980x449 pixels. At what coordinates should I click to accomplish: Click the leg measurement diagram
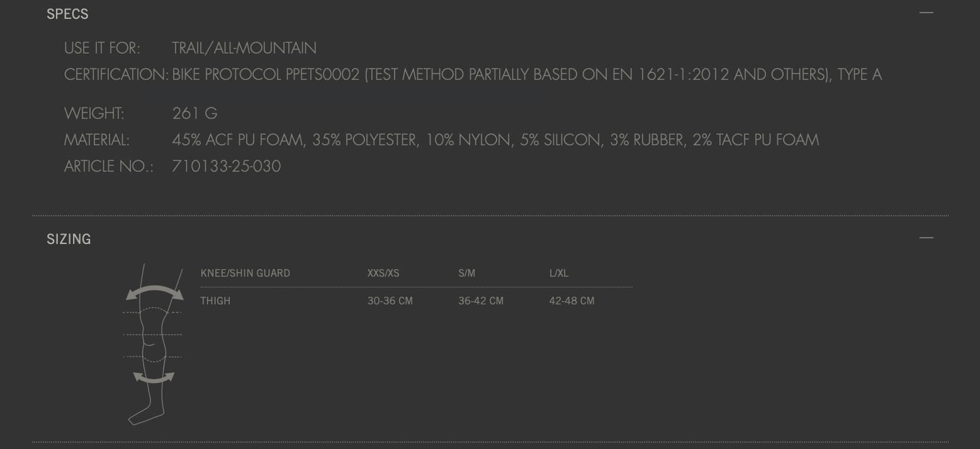coord(153,344)
